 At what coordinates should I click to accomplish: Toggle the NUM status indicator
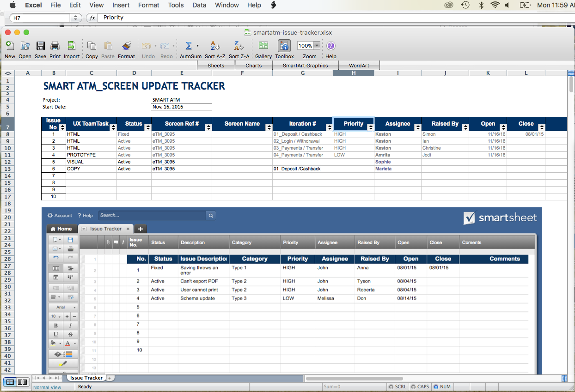[x=442, y=387]
